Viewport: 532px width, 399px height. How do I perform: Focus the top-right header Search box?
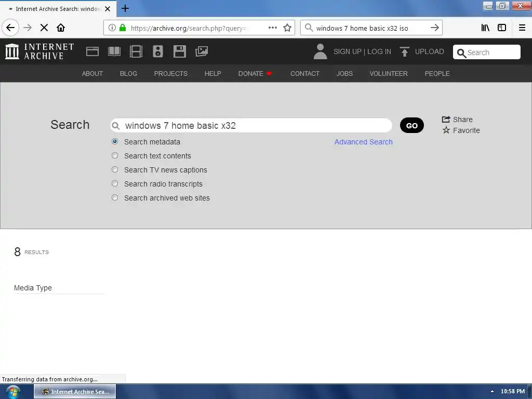click(486, 52)
